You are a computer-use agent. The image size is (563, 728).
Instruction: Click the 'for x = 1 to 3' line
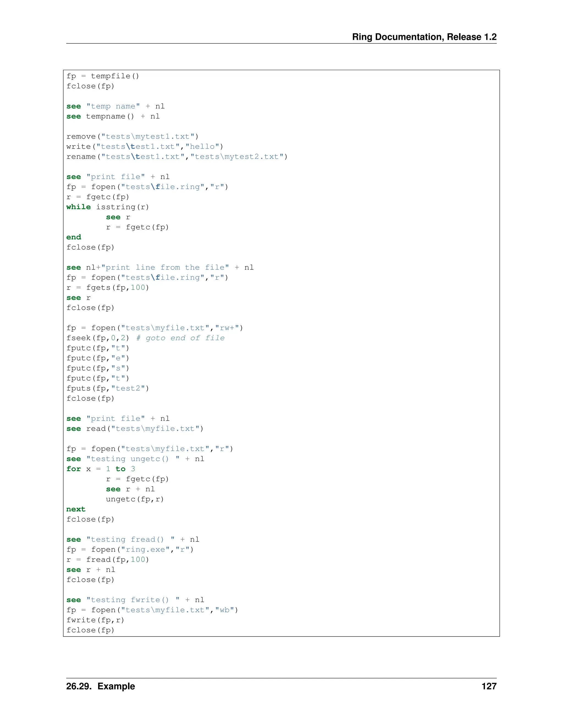pos(100,469)
